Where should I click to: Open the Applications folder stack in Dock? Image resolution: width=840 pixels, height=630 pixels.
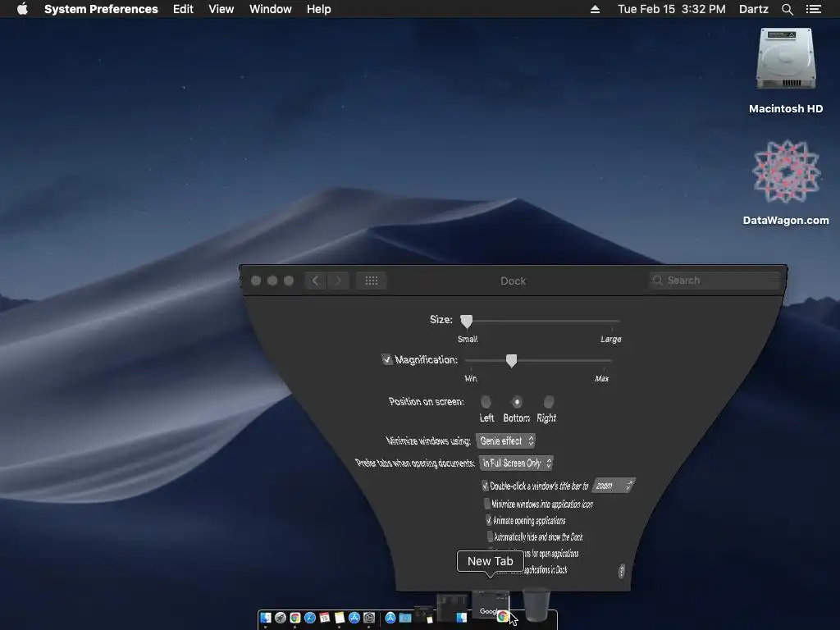390,617
